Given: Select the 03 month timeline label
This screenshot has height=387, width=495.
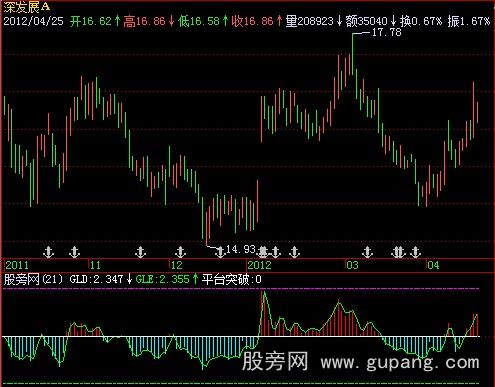Looking at the screenshot, I should click(352, 265).
